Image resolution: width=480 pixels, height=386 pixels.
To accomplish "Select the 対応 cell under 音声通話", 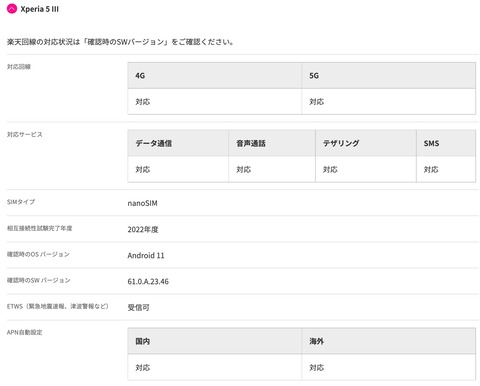I will pyautogui.click(x=272, y=169).
